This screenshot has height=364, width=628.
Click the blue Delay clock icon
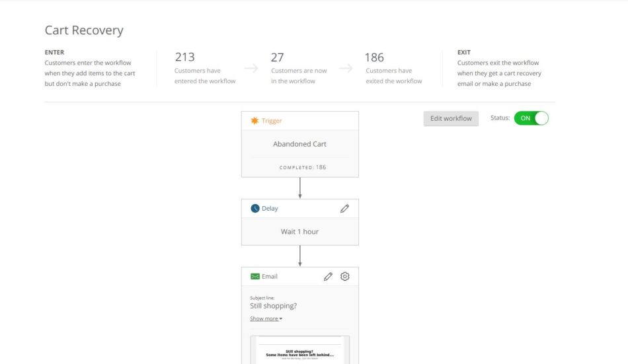click(255, 208)
